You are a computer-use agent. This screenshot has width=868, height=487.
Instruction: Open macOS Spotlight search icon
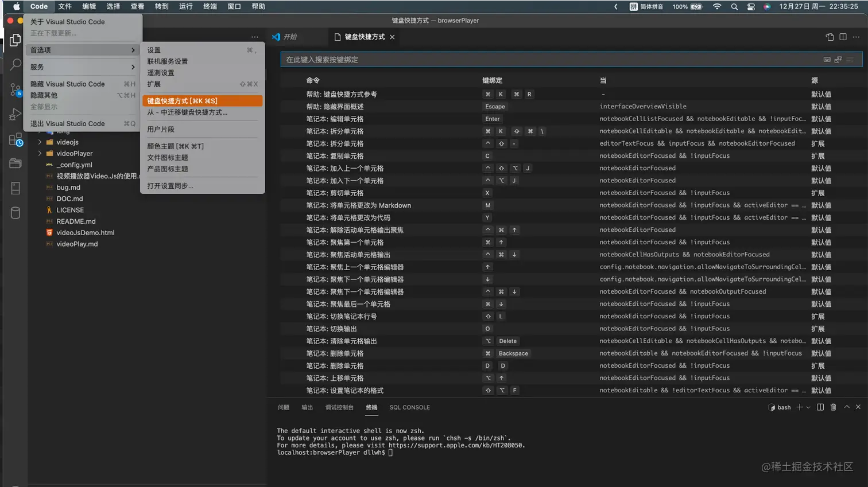pyautogui.click(x=734, y=7)
